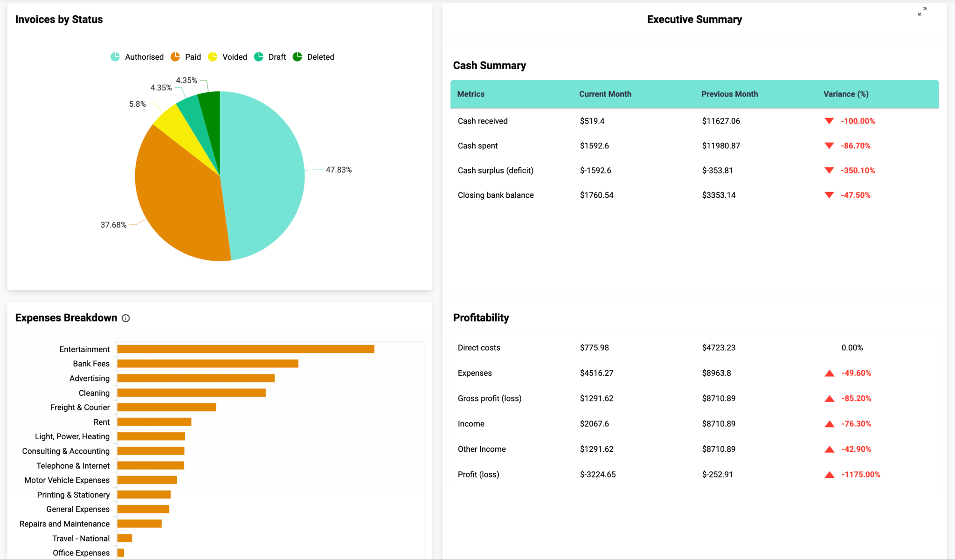Image resolution: width=955 pixels, height=560 pixels.
Task: Select the Cash Summary section header
Action: point(489,65)
